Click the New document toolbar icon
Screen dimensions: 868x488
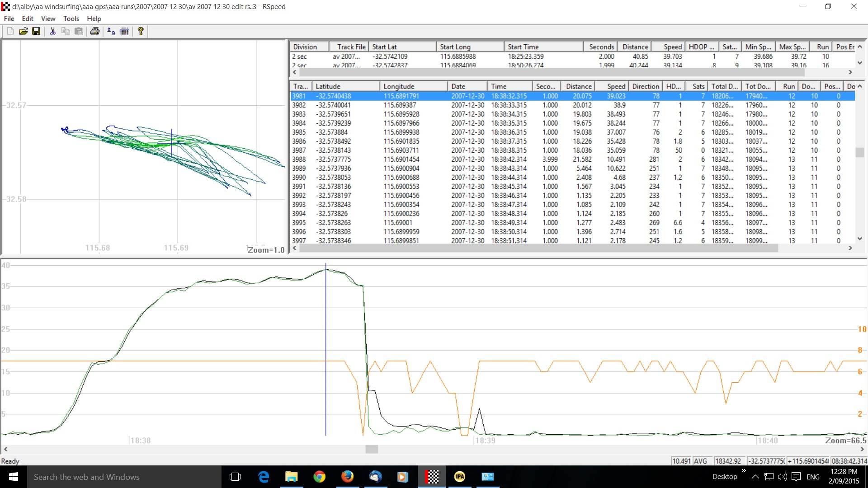(10, 31)
